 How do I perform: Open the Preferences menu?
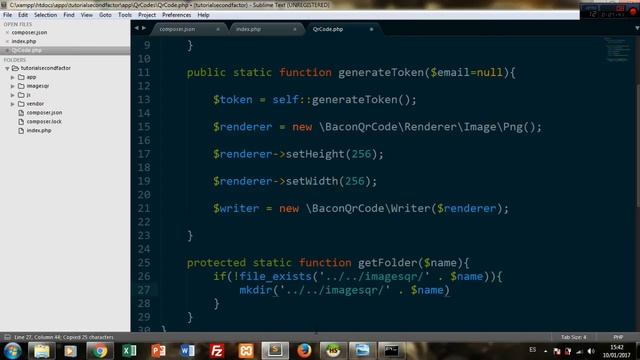point(176,15)
